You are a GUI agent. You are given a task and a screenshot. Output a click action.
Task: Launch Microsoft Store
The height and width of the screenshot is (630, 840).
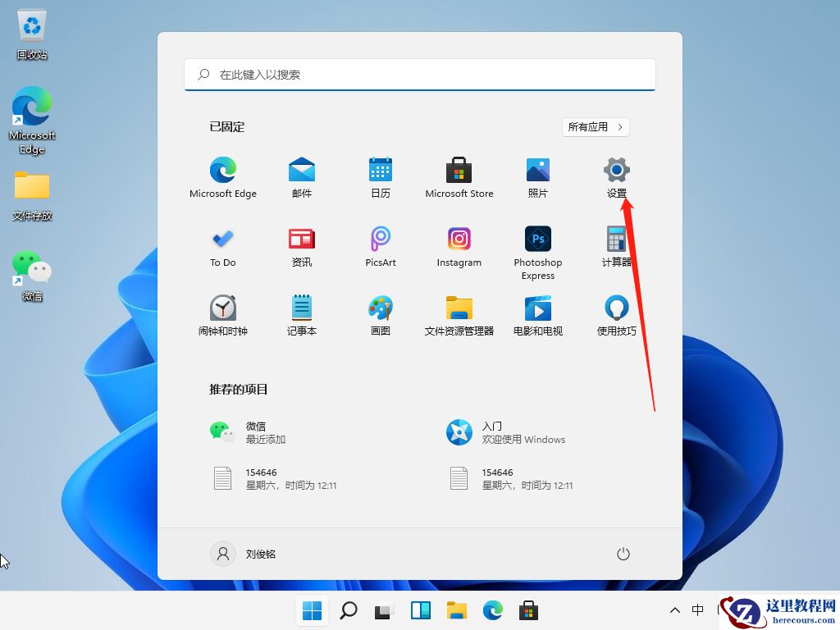pyautogui.click(x=459, y=173)
